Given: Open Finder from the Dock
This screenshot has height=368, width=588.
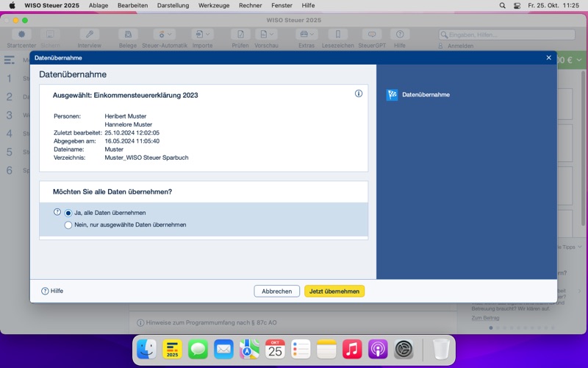Looking at the screenshot, I should click(146, 349).
